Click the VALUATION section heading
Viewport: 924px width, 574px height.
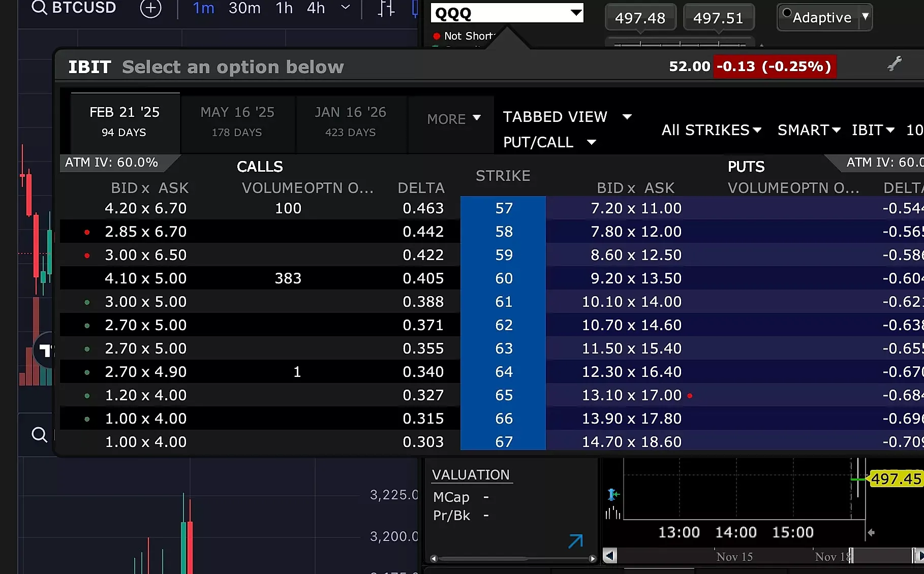[x=471, y=475]
